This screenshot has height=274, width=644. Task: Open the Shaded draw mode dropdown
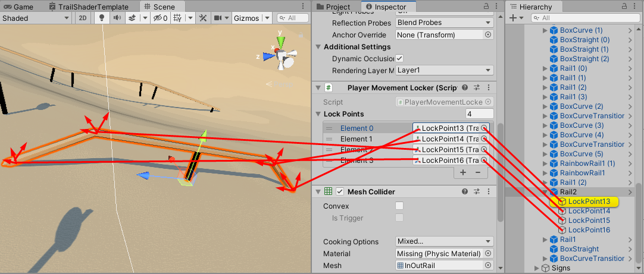pos(36,18)
